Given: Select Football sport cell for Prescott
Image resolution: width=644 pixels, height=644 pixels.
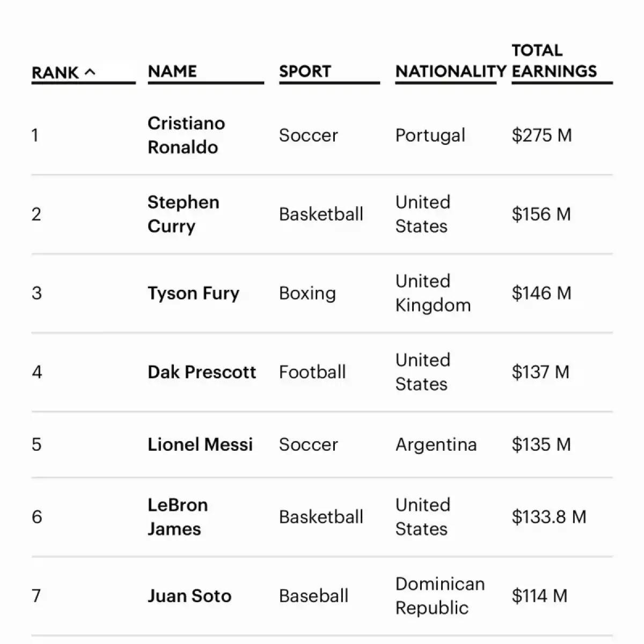Looking at the screenshot, I should click(312, 372).
